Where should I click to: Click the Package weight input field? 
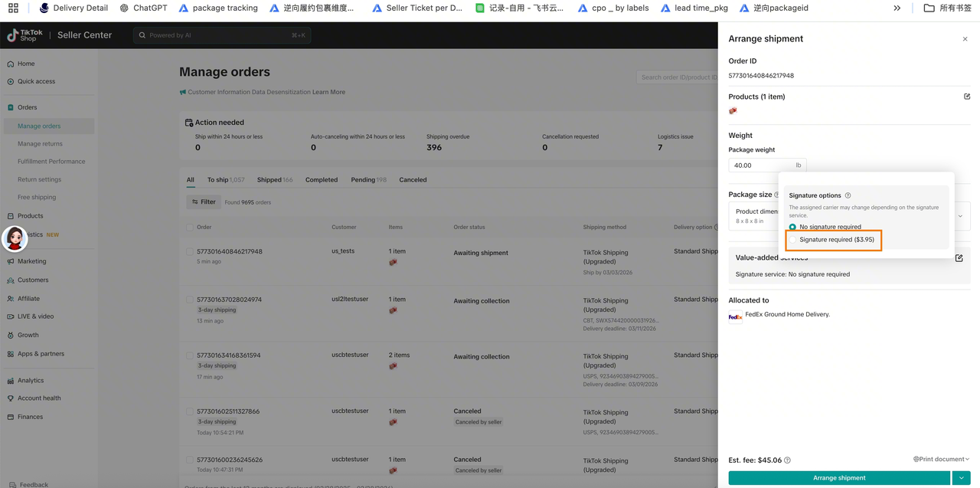(x=762, y=165)
